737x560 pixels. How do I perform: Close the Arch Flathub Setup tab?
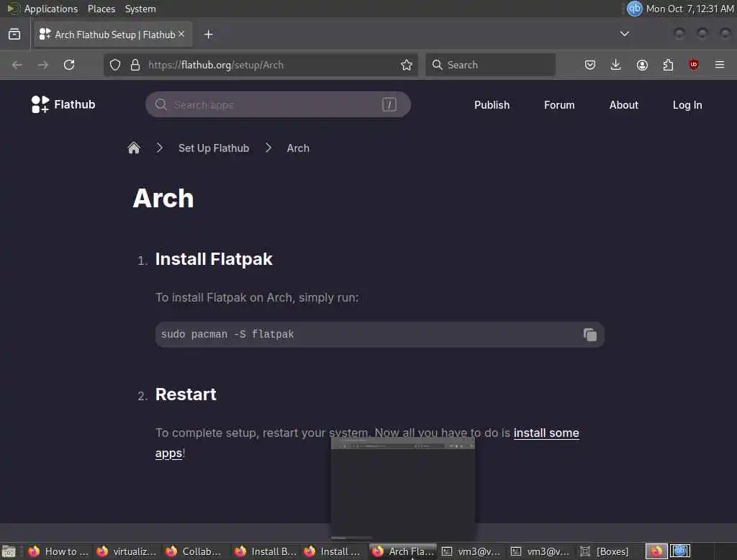pyautogui.click(x=181, y=34)
